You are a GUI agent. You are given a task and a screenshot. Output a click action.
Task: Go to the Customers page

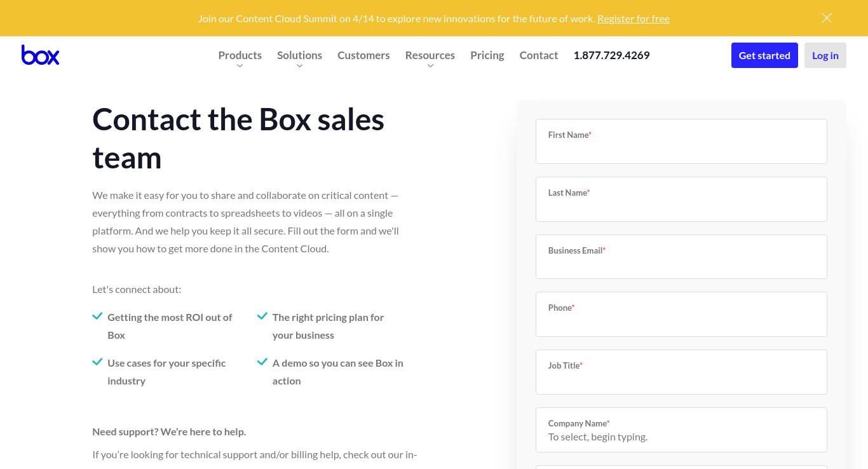[363, 55]
